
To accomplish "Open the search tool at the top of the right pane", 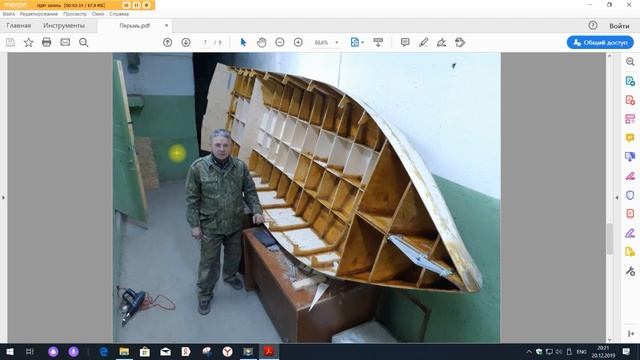I will pos(630,62).
